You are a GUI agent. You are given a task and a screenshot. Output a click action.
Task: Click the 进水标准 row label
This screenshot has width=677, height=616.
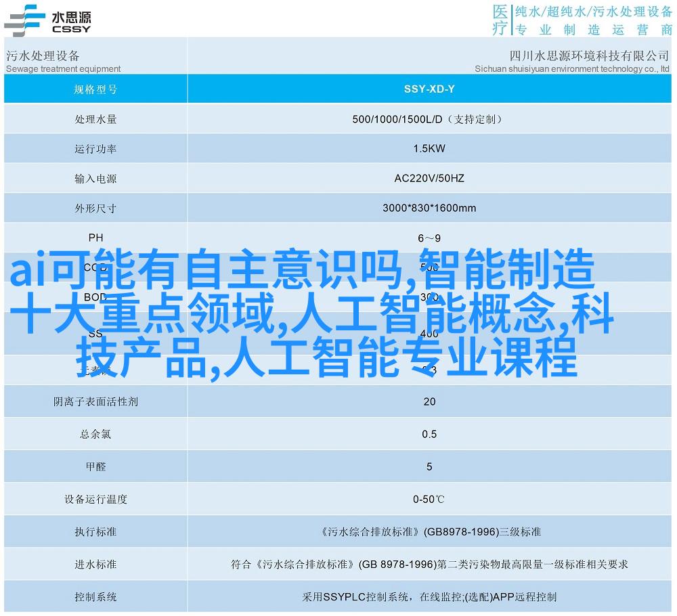point(95,564)
